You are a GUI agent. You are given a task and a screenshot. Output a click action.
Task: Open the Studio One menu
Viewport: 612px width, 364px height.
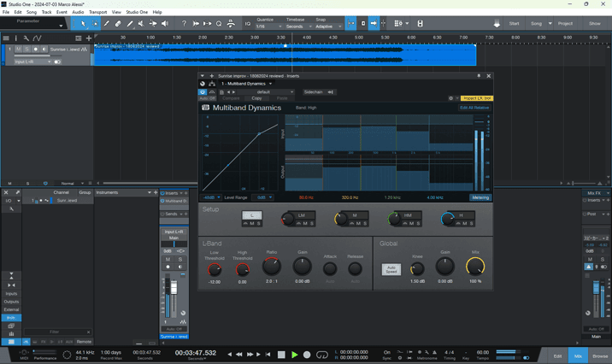pos(137,12)
